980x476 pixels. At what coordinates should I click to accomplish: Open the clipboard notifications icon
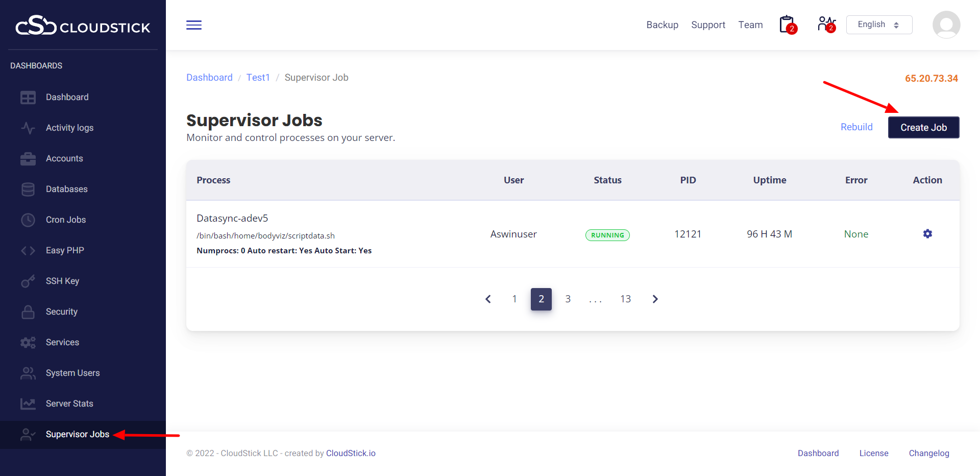787,25
